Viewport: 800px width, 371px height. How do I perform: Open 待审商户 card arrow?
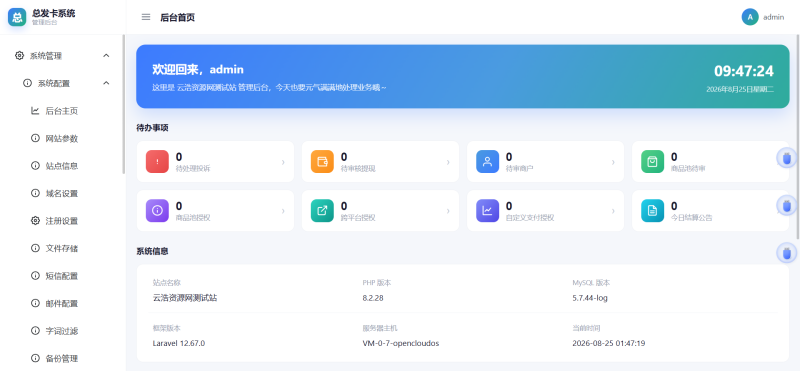[613, 162]
